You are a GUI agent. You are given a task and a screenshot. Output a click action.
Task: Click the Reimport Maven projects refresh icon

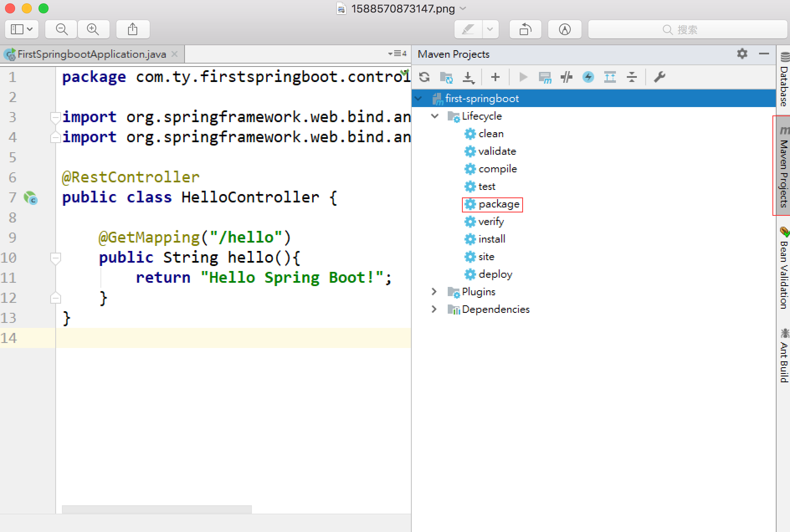(424, 77)
